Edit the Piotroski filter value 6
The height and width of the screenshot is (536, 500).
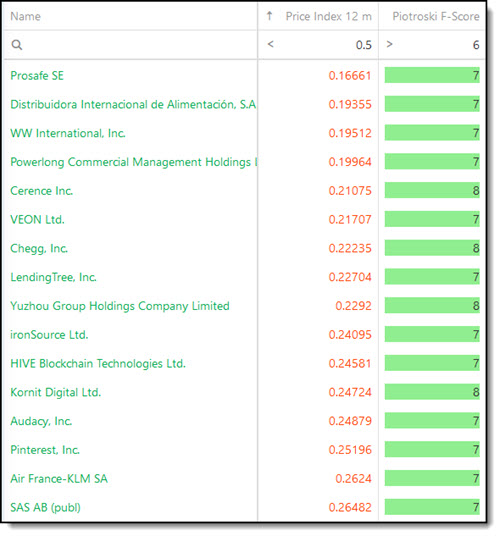click(476, 45)
